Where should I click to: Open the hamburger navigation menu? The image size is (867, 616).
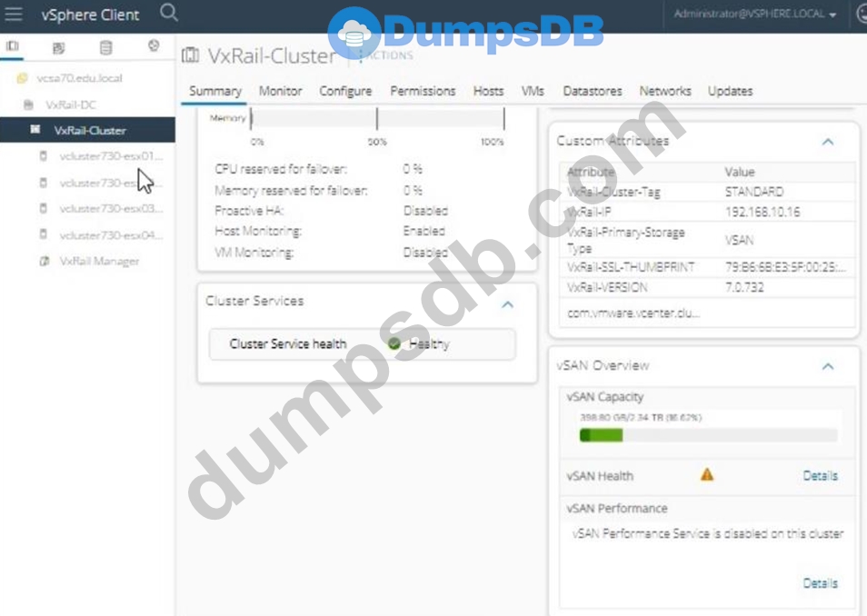pos(14,15)
